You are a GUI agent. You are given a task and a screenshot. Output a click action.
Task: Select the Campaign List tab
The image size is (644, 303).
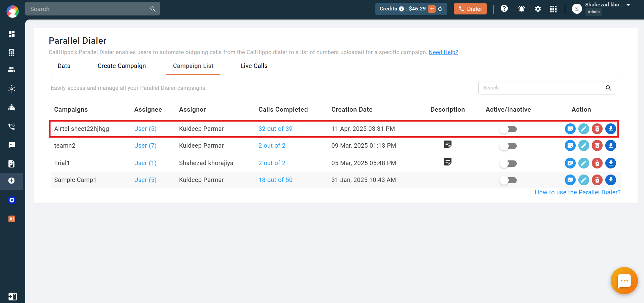pyautogui.click(x=193, y=66)
